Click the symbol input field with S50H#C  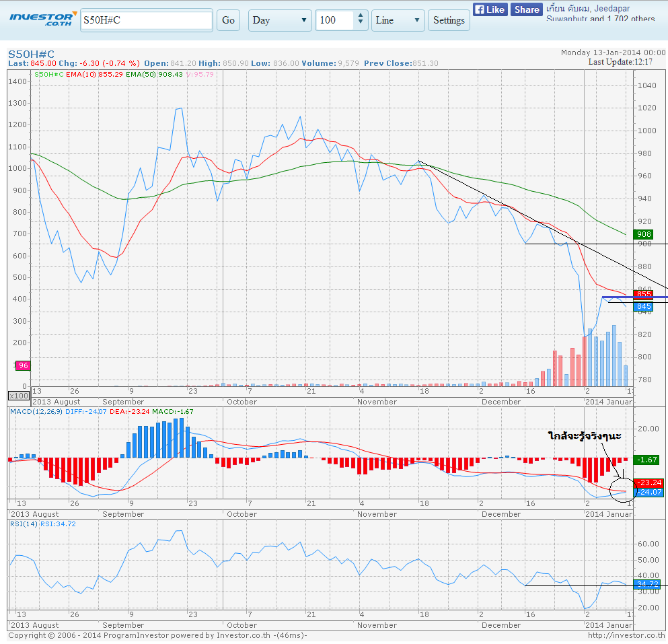146,20
